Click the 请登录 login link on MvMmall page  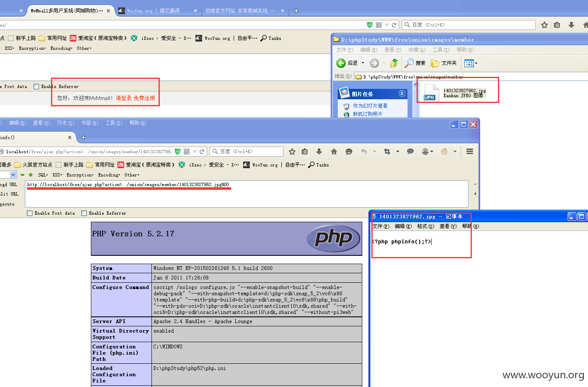point(124,98)
